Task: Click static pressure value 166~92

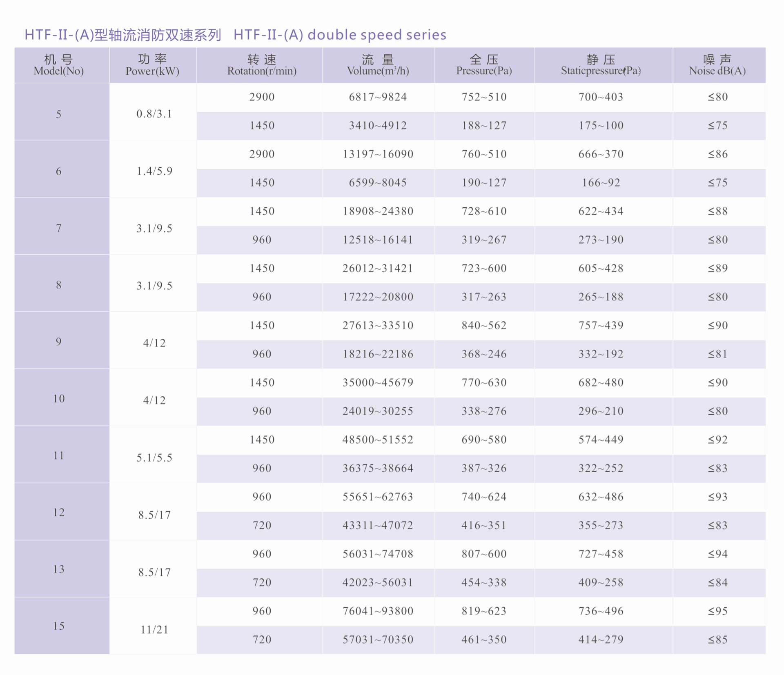Action: pyautogui.click(x=601, y=183)
